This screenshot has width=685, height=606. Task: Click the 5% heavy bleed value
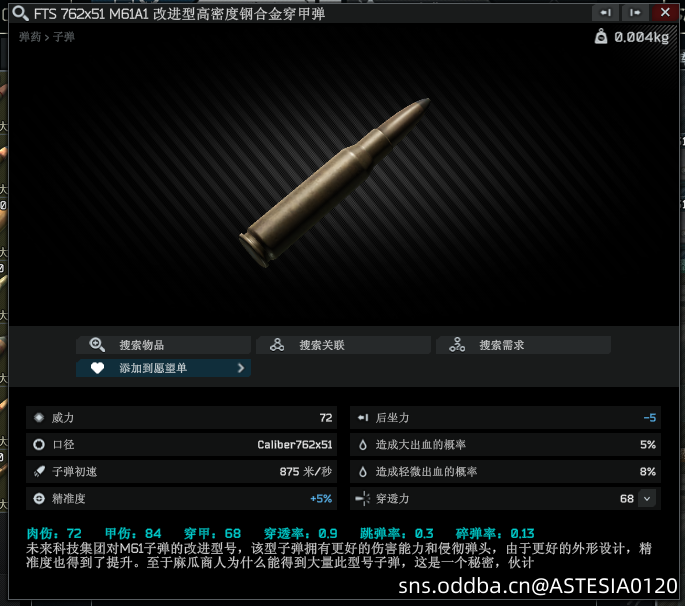tap(648, 445)
